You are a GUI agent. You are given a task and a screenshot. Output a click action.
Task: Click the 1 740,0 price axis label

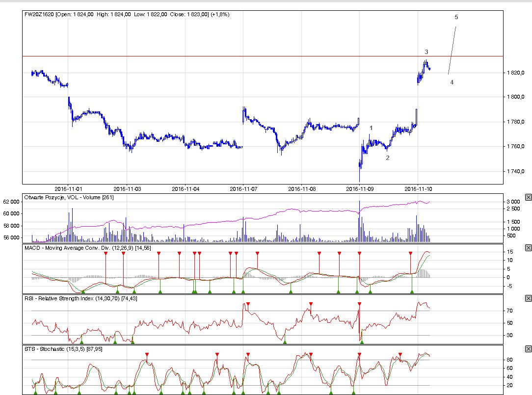coord(516,171)
